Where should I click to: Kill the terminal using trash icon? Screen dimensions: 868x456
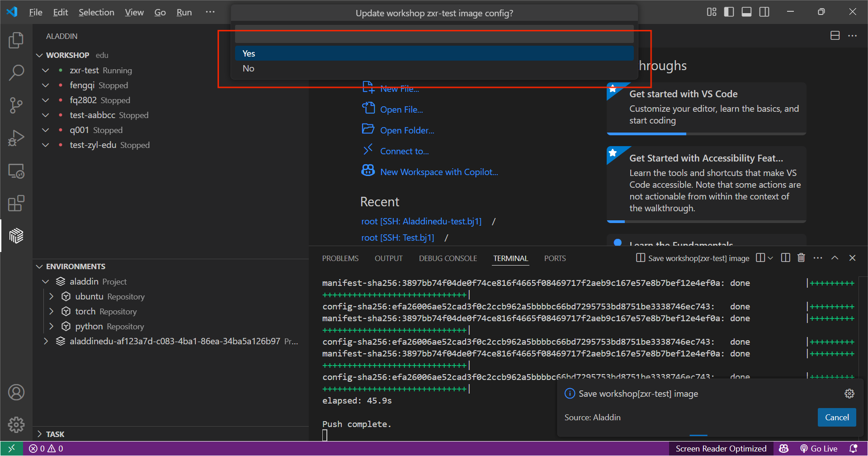[x=801, y=257]
